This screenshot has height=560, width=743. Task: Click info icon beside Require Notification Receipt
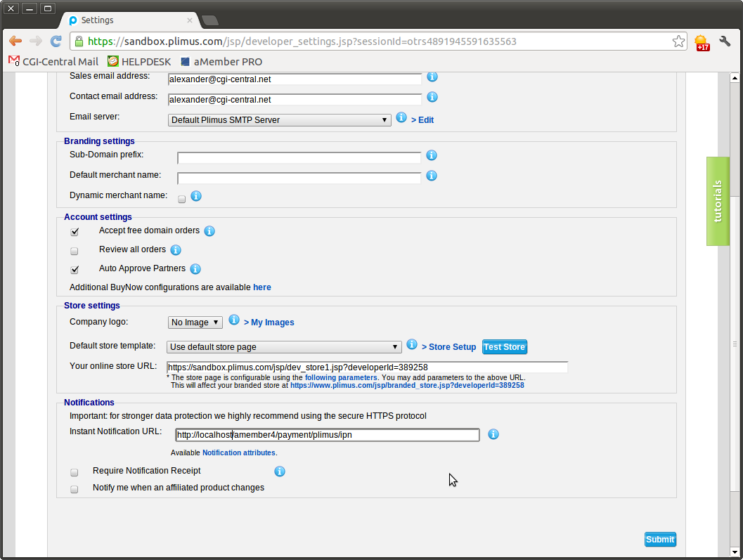click(x=279, y=471)
